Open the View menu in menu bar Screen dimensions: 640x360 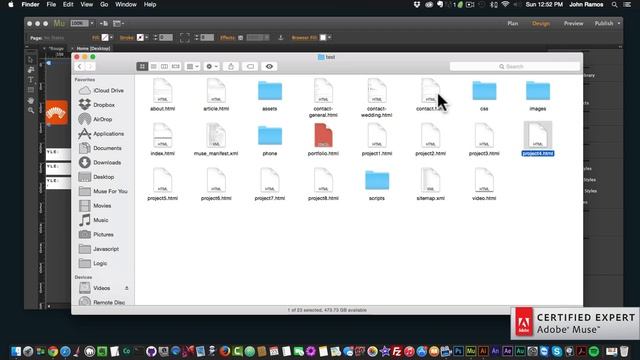pyautogui.click(x=87, y=4)
